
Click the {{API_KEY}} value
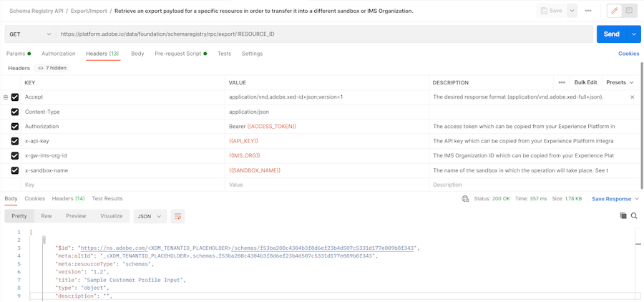pos(243,141)
